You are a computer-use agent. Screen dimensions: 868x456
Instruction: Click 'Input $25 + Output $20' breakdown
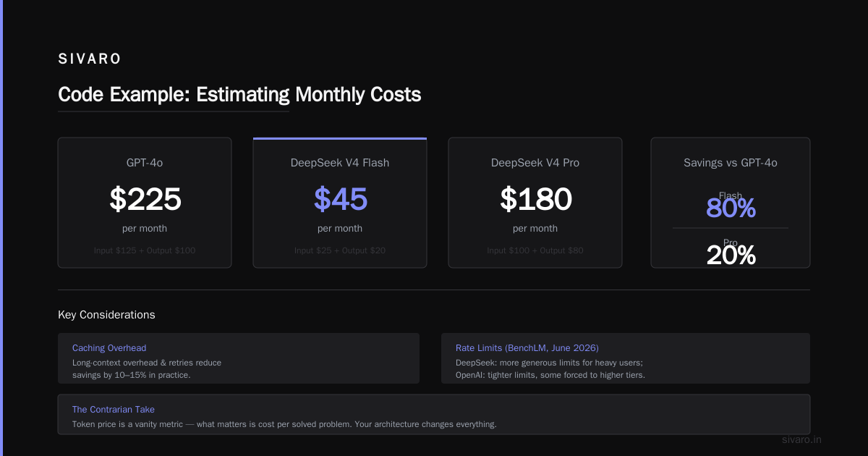coord(340,250)
